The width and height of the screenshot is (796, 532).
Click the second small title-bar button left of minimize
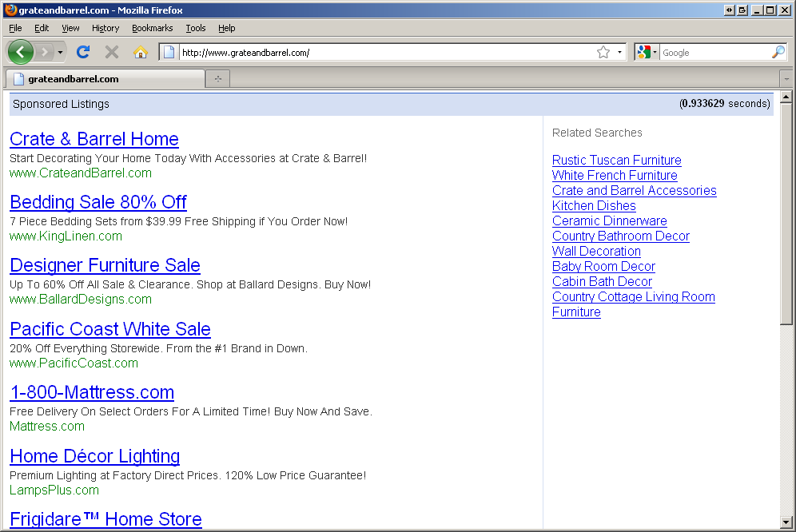click(x=742, y=10)
